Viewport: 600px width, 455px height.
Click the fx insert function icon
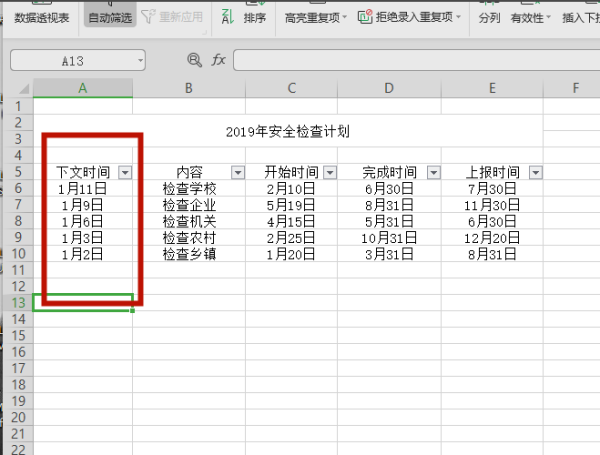pyautogui.click(x=218, y=60)
